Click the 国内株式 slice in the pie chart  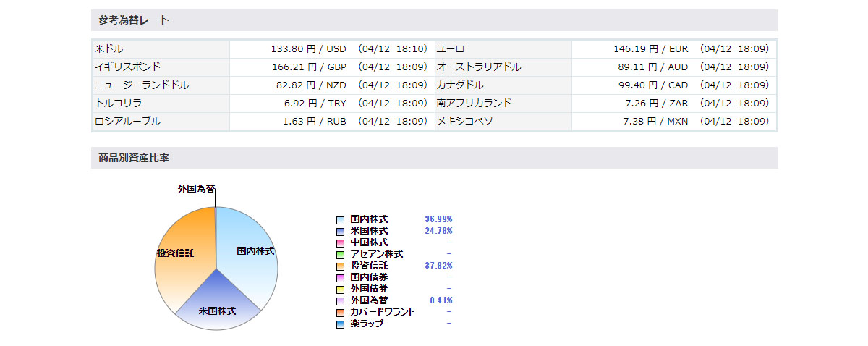pyautogui.click(x=250, y=253)
